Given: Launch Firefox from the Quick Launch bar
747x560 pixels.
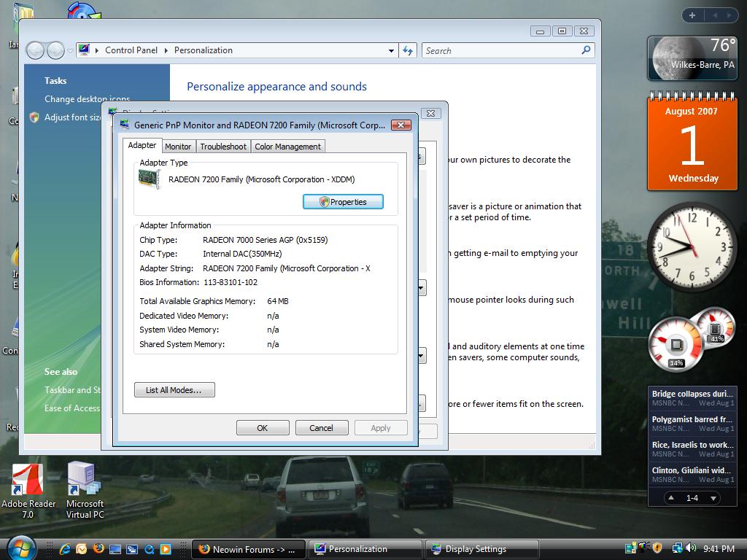Looking at the screenshot, I should [98, 549].
